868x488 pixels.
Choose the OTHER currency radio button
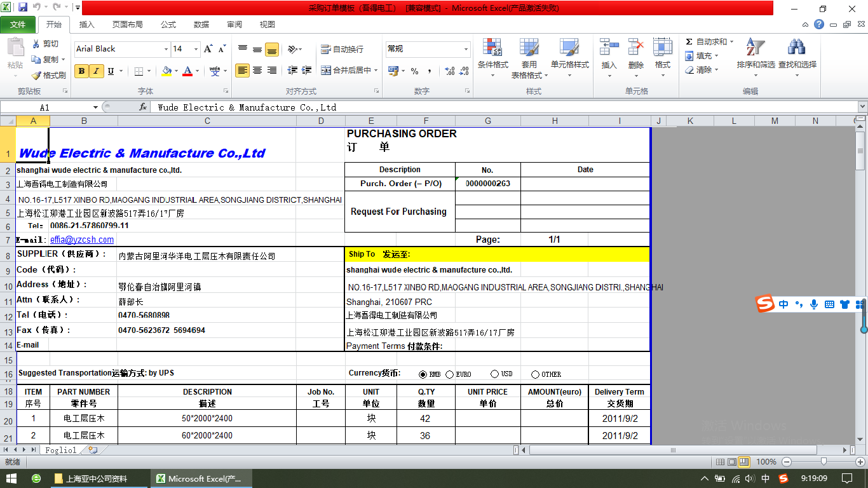coord(535,375)
